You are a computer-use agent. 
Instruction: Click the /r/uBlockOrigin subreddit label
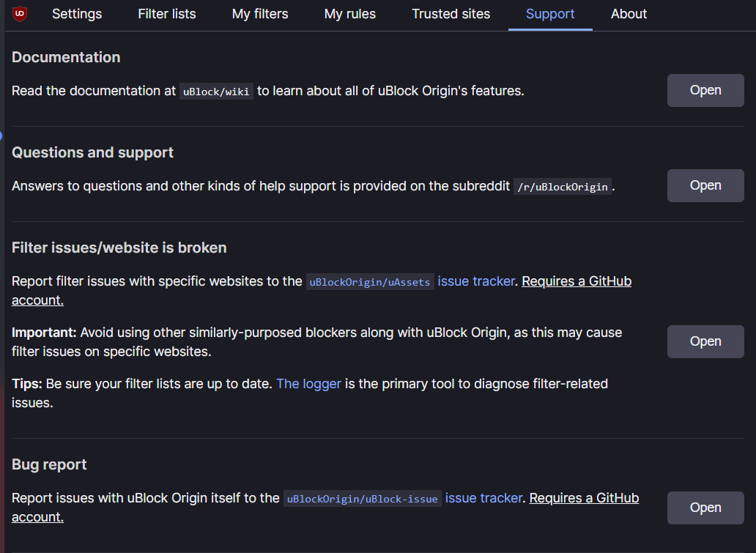coord(562,187)
